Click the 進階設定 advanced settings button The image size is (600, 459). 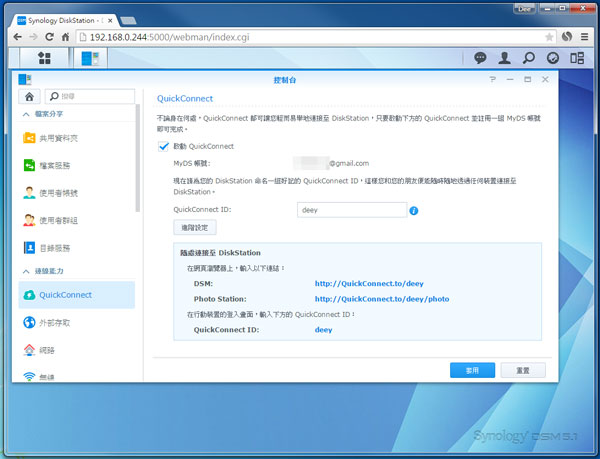tap(195, 229)
